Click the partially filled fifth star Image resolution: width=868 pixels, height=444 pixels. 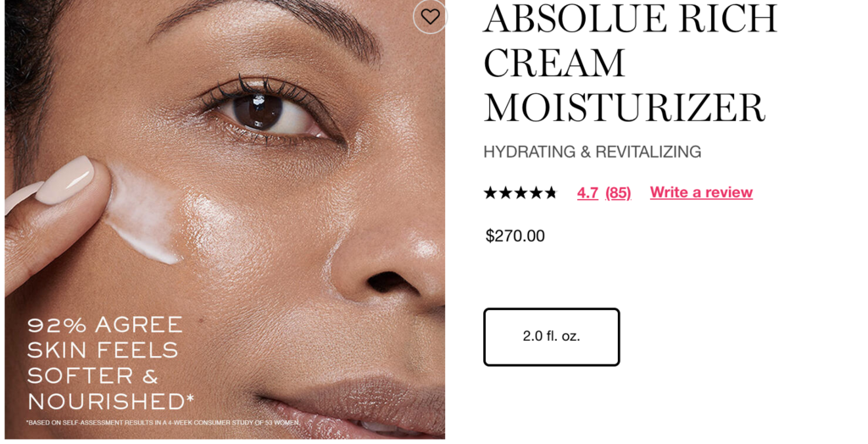pos(550,192)
